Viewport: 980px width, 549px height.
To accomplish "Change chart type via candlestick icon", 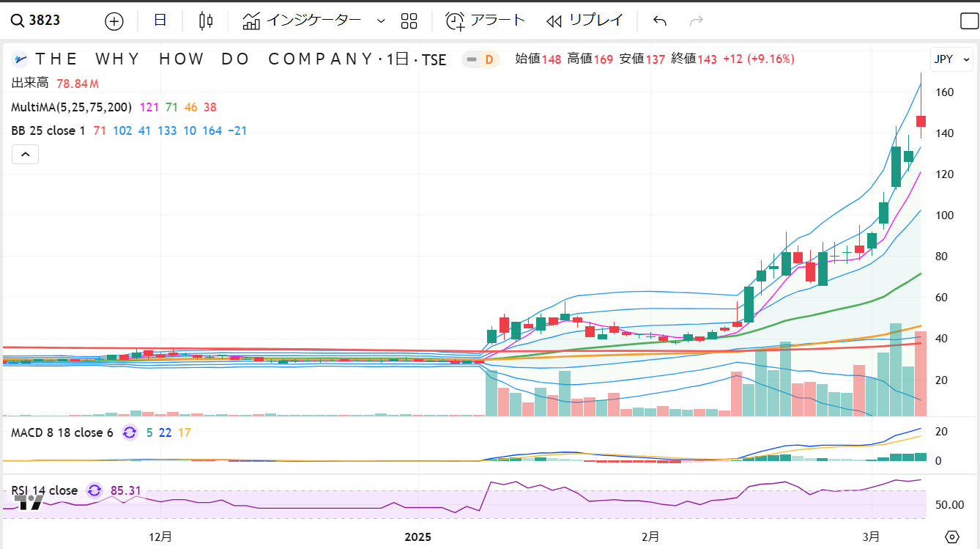I will tap(206, 21).
